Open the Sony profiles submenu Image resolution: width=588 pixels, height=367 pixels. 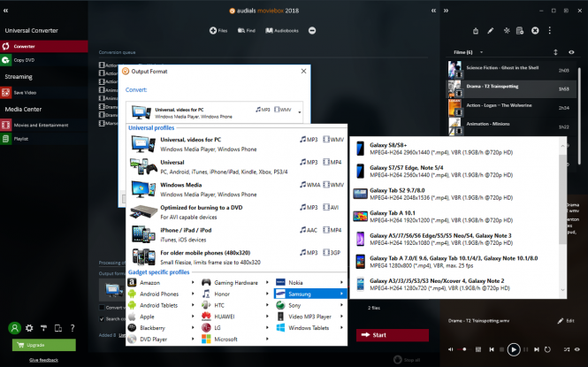pyautogui.click(x=309, y=305)
